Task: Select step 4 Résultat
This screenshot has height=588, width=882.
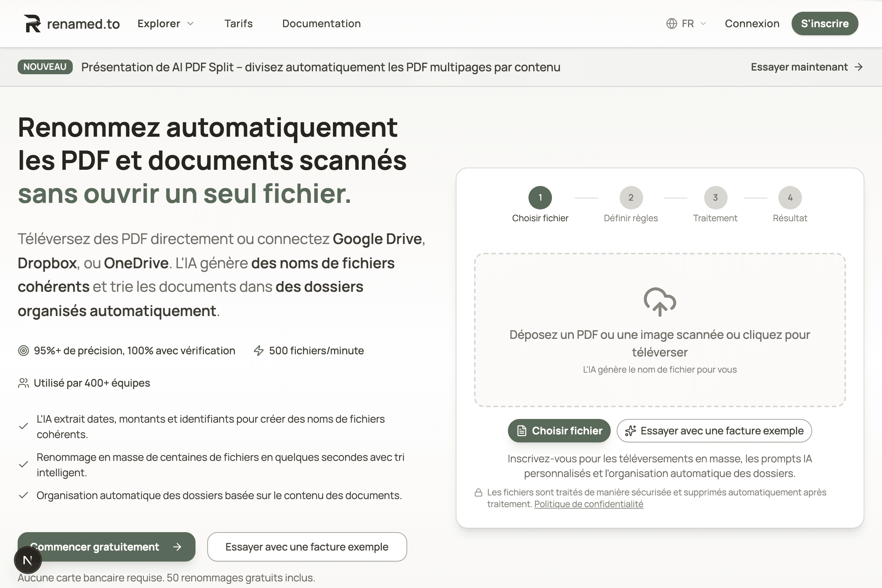Action: 790,198
